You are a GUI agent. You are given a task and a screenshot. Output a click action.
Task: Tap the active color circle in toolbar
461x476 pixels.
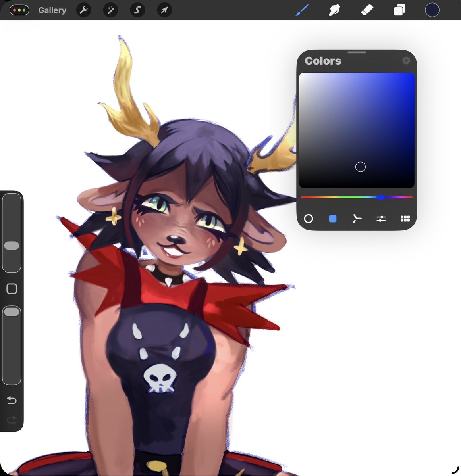click(432, 10)
